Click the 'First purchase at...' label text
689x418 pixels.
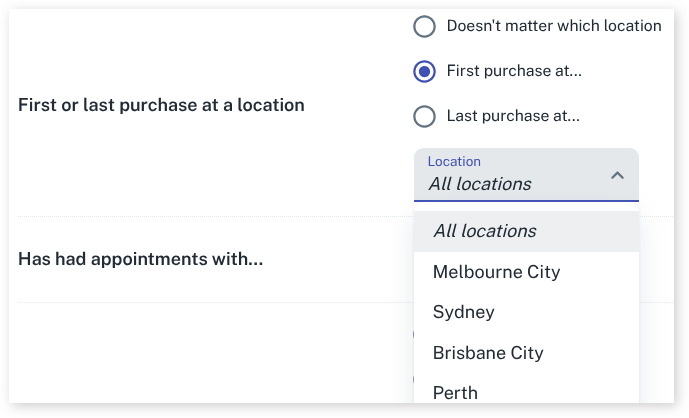[x=514, y=71]
